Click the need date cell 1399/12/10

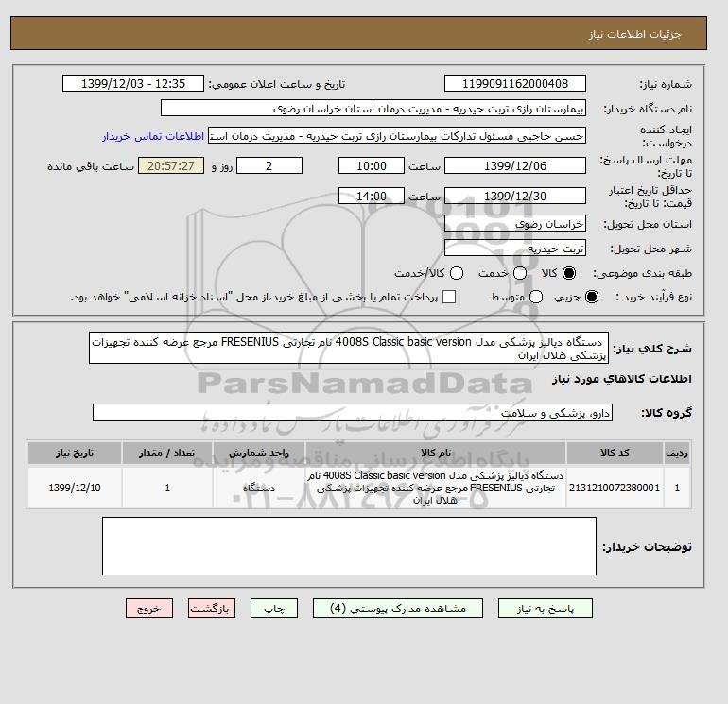[x=75, y=488]
